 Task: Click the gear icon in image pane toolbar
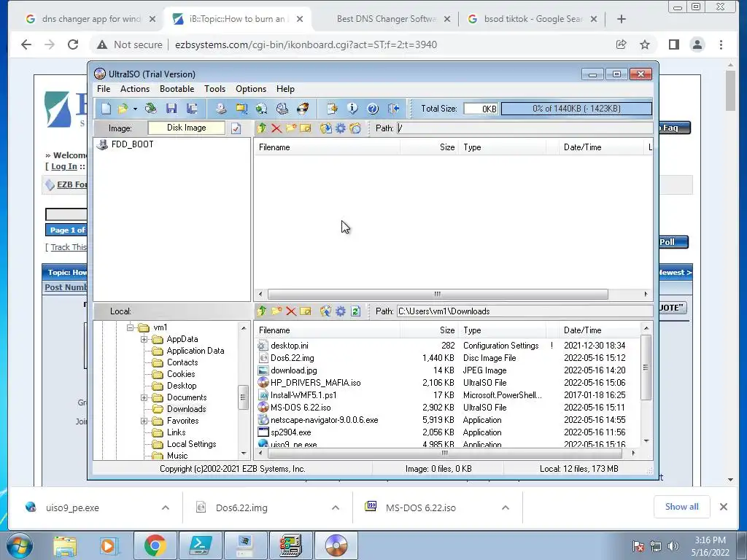coord(341,128)
